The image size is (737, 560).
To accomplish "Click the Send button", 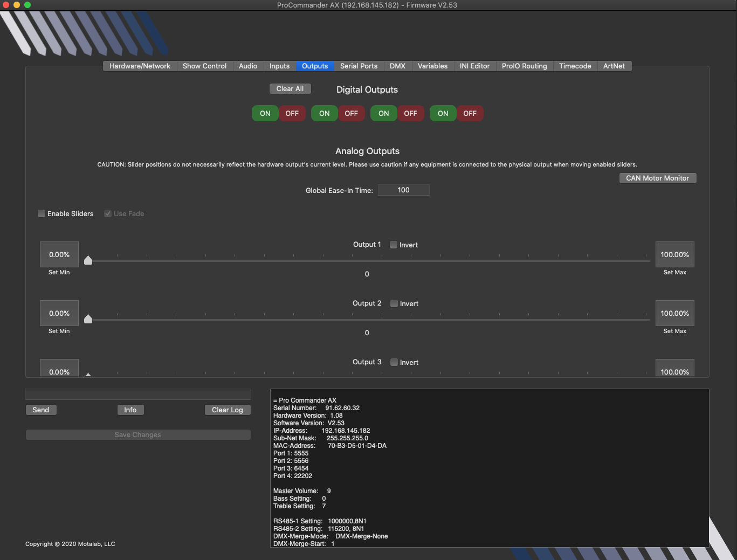I will click(x=41, y=410).
